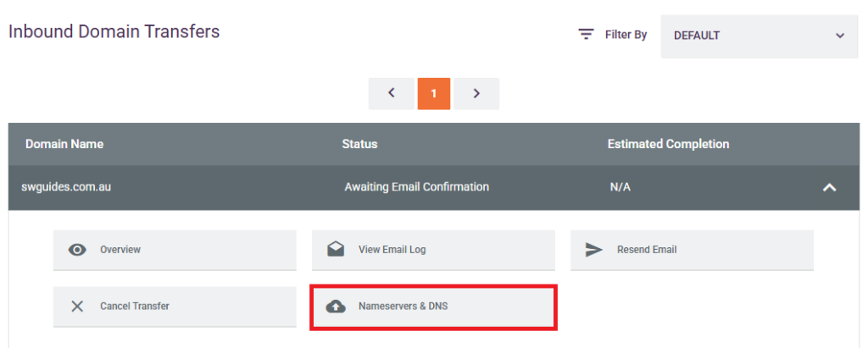Click the Awaiting Email Confirmation status
This screenshot has width=868, height=348.
click(x=416, y=187)
